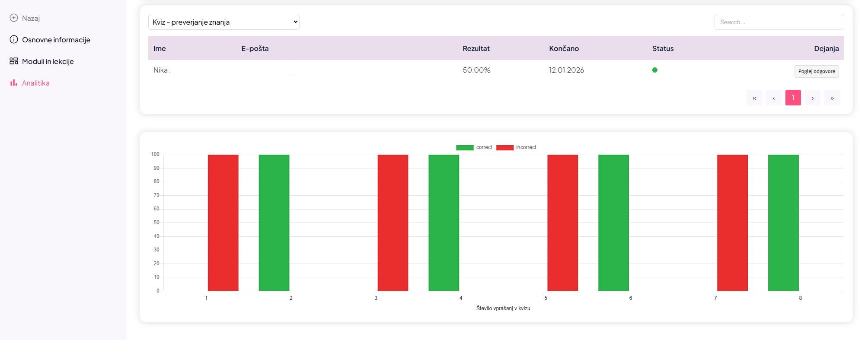
Task: Open Moduli in lekcije in sidebar
Action: coord(48,61)
